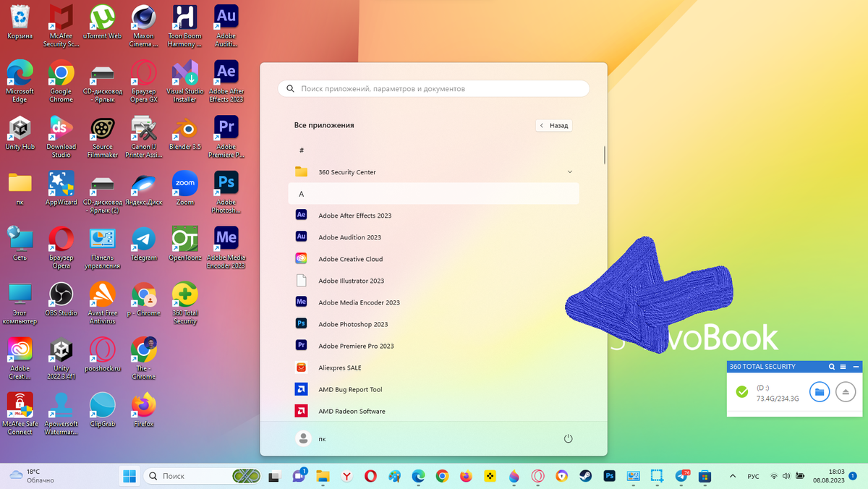Click the Start menu app list scrollbar
868x489 pixels.
pyautogui.click(x=604, y=154)
